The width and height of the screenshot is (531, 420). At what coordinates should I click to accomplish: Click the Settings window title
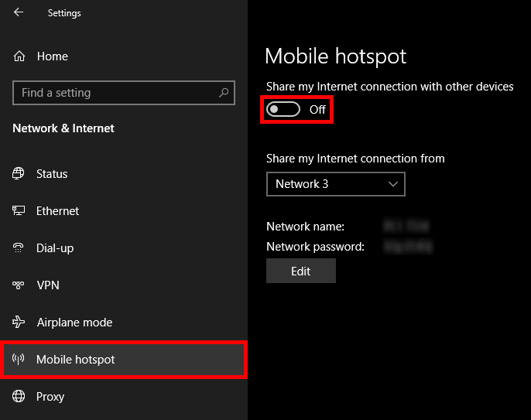[64, 13]
